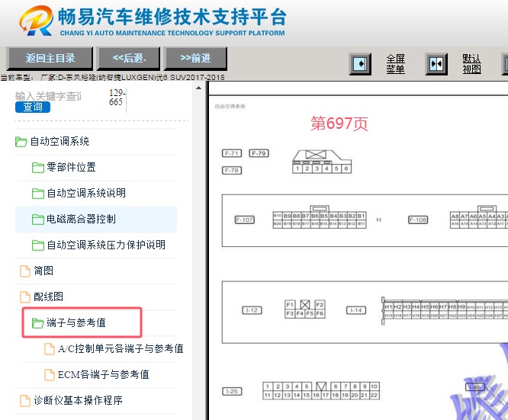Image resolution: width=508 pixels, height=420 pixels.
Task: Click the 全屏菜单 label
Action: [396, 64]
